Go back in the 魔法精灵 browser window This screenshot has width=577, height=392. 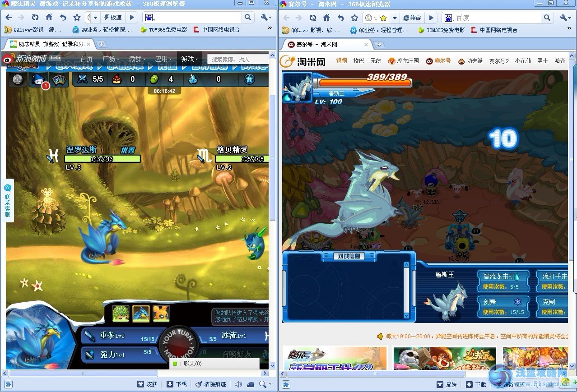(9, 18)
